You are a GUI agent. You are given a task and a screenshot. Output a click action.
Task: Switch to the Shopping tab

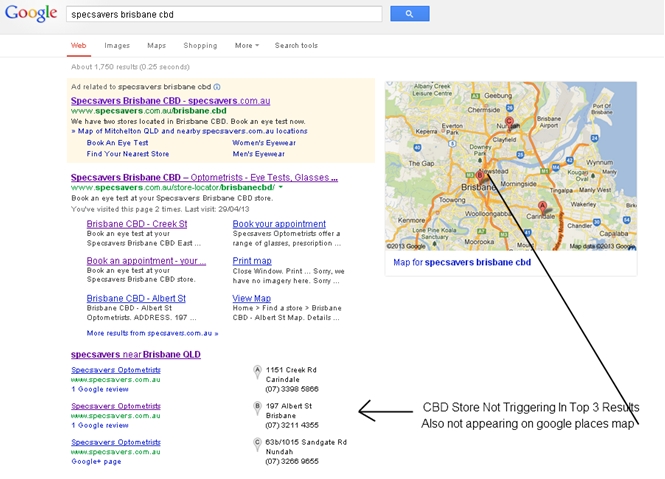(x=200, y=45)
